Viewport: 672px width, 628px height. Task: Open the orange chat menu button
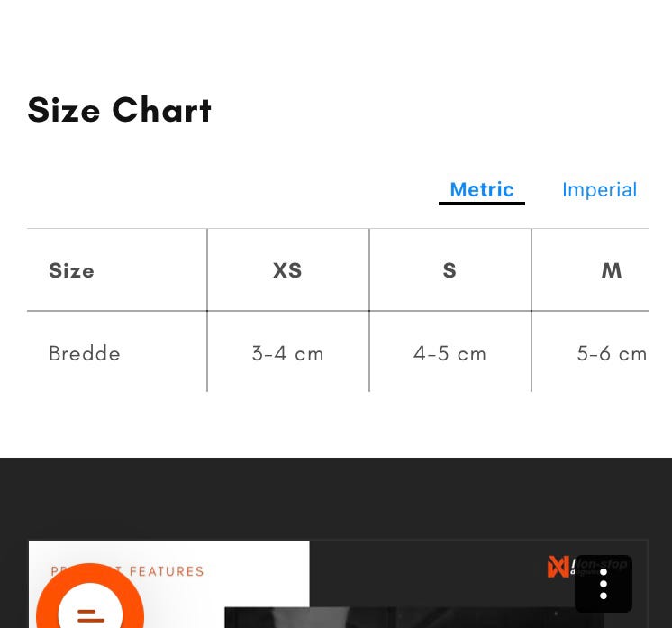90,600
